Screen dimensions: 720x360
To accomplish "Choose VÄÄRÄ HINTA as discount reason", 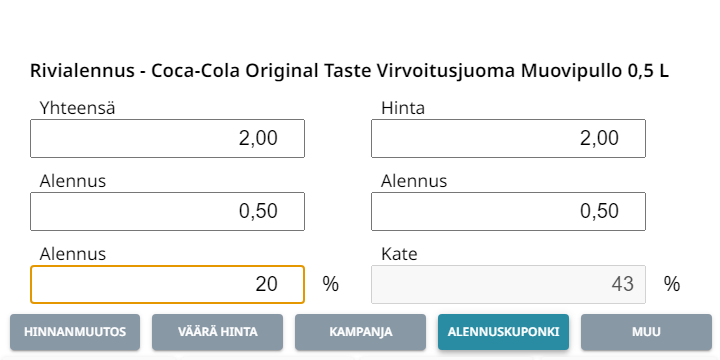I will (217, 332).
